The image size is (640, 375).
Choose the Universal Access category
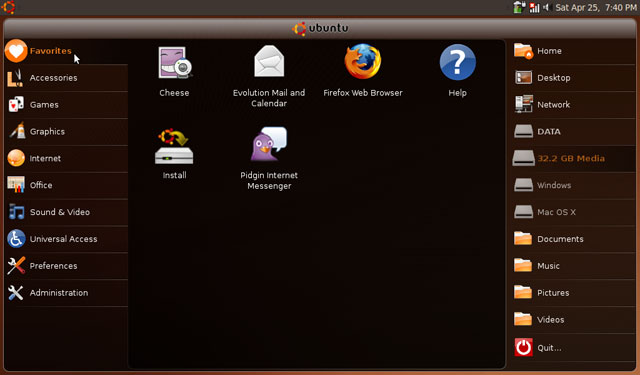[x=66, y=239]
